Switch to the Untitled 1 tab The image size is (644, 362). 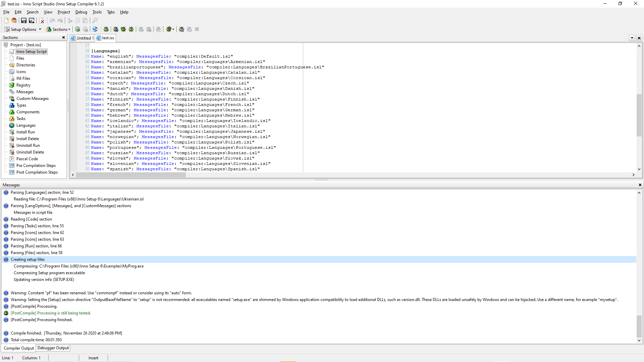[82, 38]
